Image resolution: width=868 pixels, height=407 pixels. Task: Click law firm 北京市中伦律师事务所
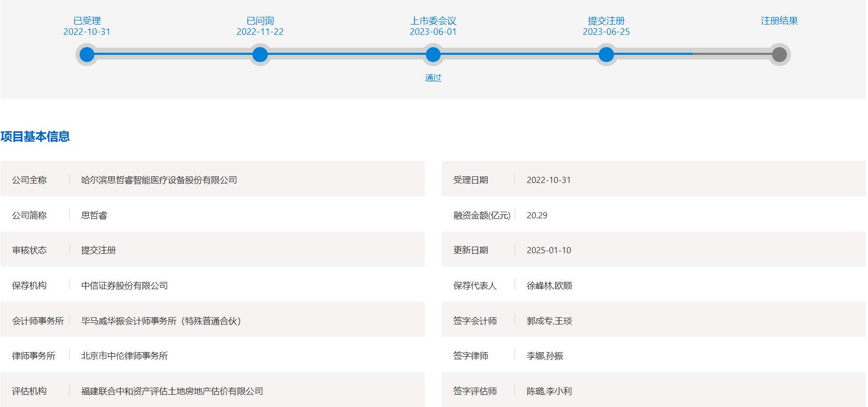click(125, 356)
